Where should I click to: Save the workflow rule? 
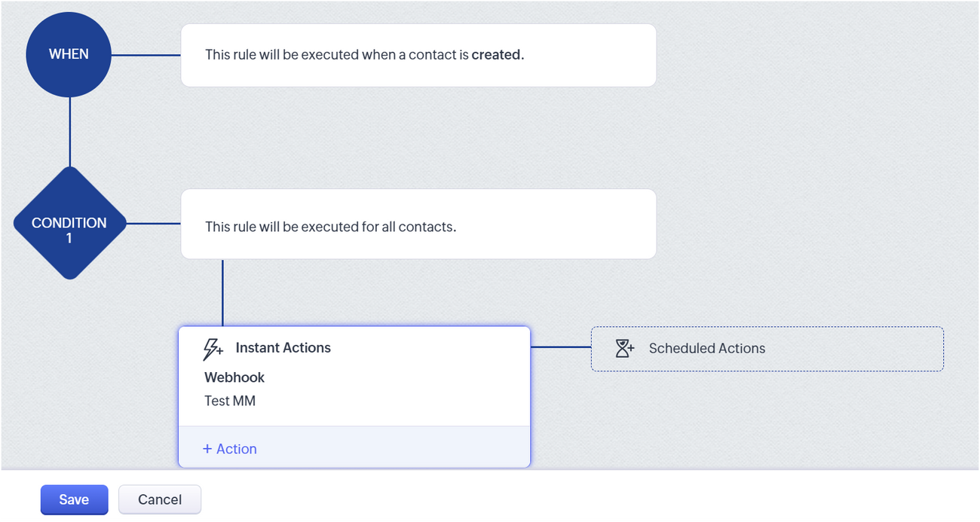point(74,499)
